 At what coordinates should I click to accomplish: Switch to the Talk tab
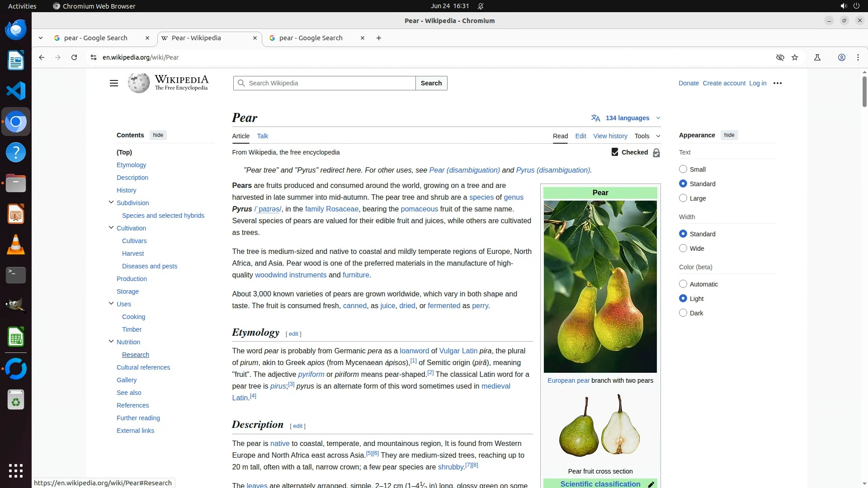click(262, 136)
